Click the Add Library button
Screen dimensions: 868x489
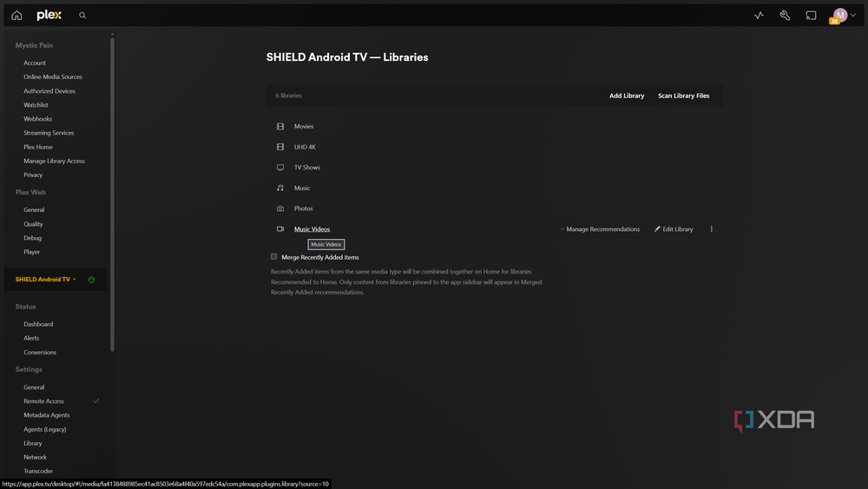click(x=627, y=96)
